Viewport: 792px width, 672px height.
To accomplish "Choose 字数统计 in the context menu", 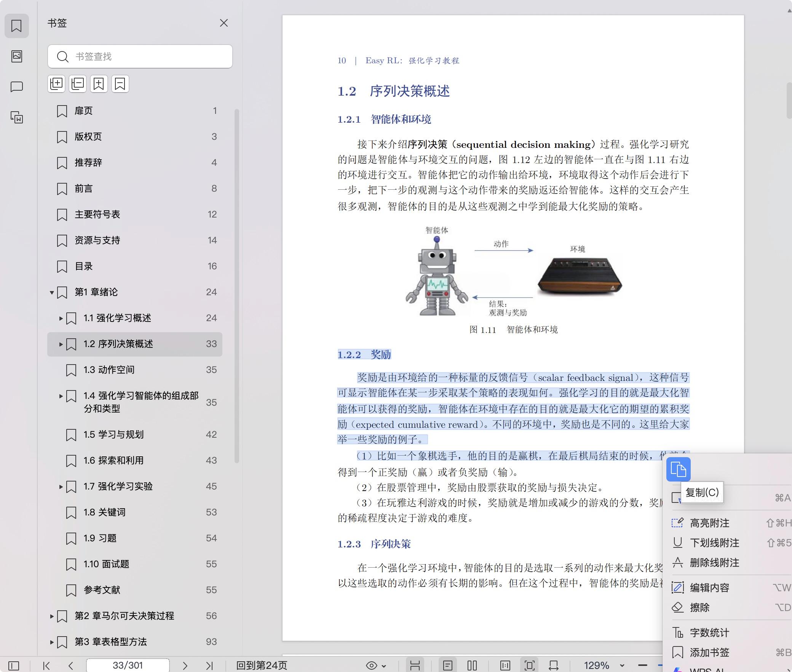I will [709, 633].
